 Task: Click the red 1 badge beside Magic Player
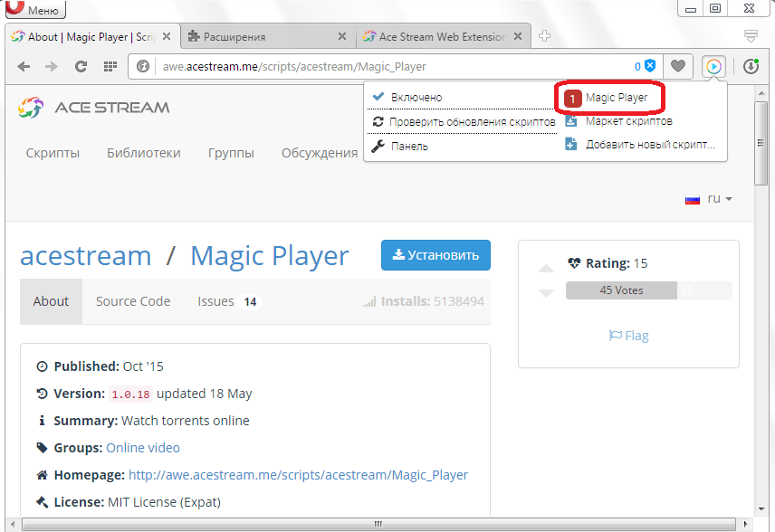572,99
